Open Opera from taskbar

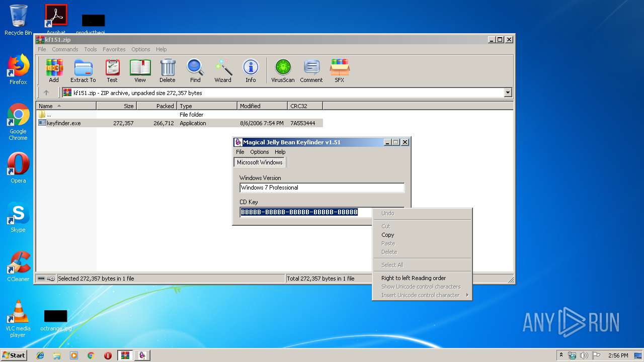click(108, 355)
